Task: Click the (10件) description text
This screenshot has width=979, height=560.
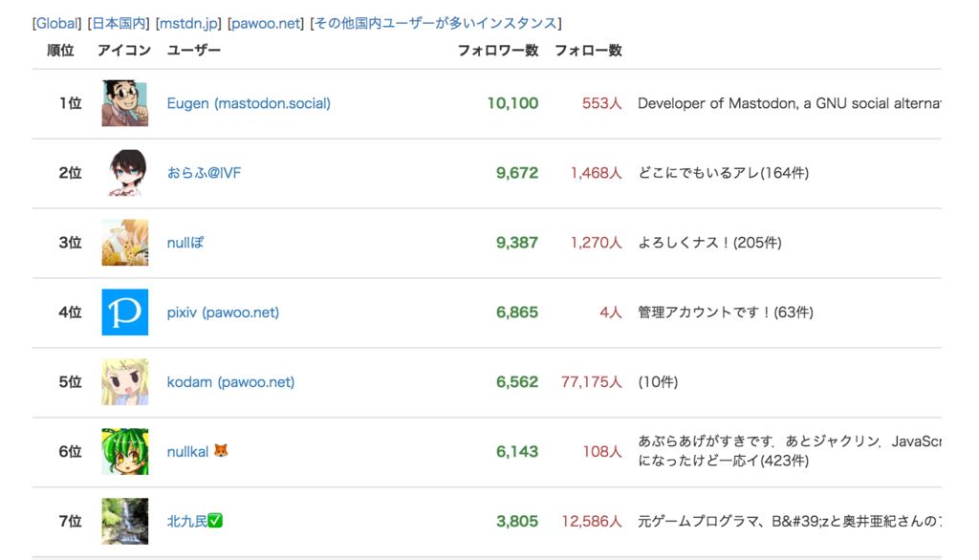Action: (x=658, y=381)
